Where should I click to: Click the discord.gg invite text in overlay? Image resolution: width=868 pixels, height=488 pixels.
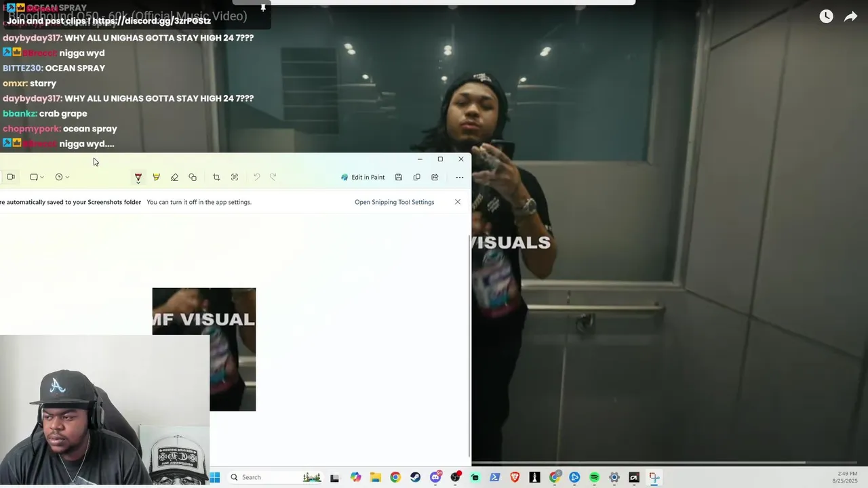point(151,21)
